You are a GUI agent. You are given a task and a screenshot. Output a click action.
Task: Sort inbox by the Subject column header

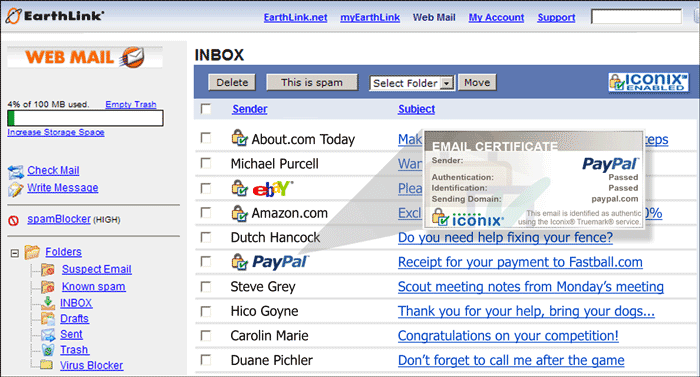pyautogui.click(x=416, y=109)
